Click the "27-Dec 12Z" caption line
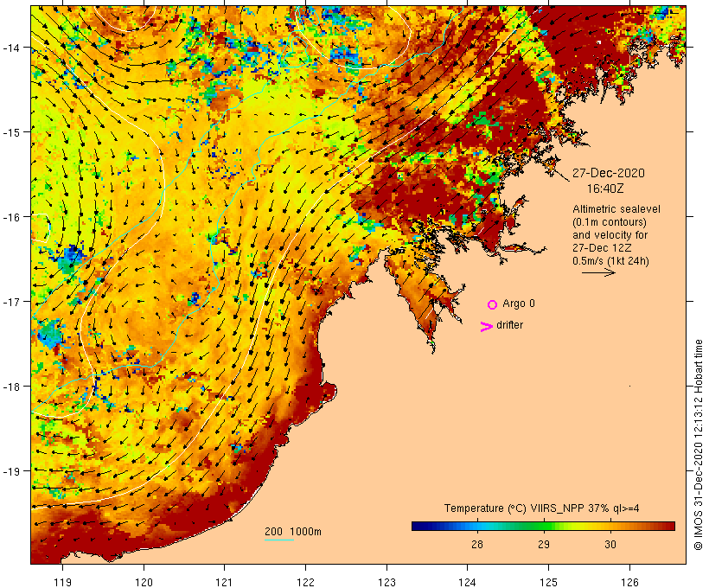The height and width of the screenshot is (588, 709). coord(602,248)
